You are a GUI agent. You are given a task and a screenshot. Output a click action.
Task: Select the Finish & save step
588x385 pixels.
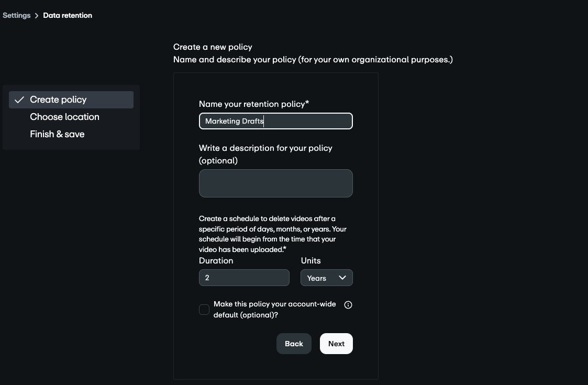point(57,134)
